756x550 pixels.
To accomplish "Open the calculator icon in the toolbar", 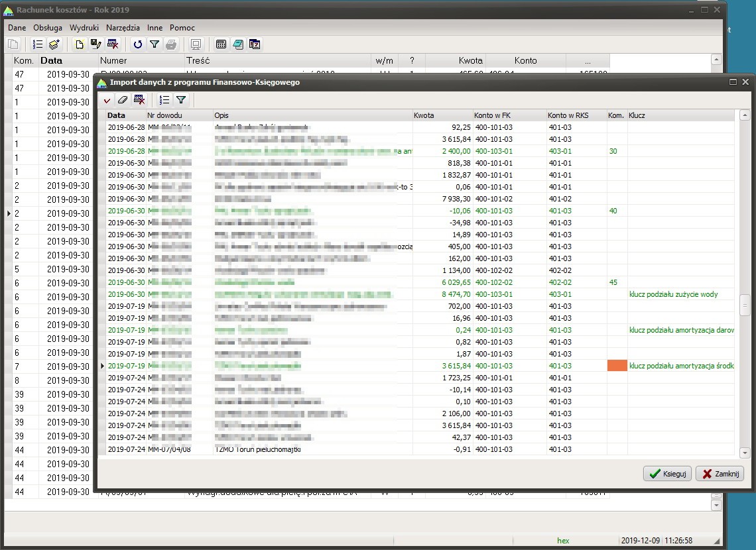I will tap(221, 44).
